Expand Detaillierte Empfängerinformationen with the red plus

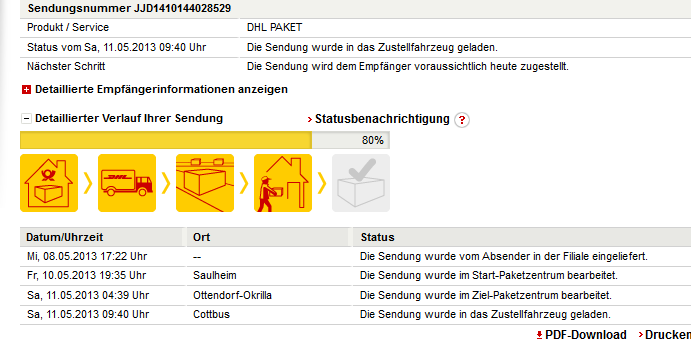(26, 89)
